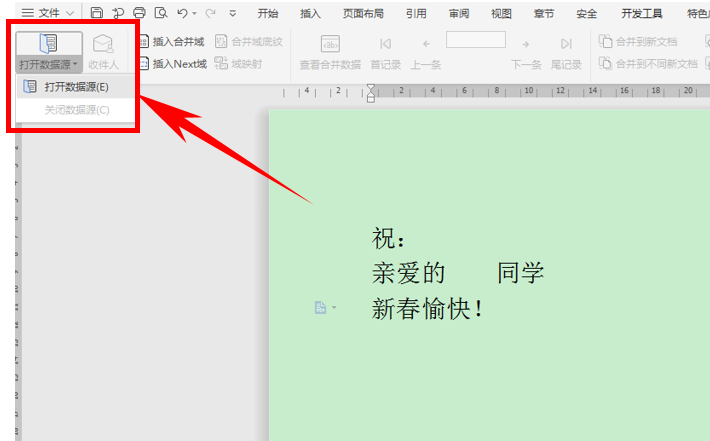Click the record number input box

[x=476, y=39]
